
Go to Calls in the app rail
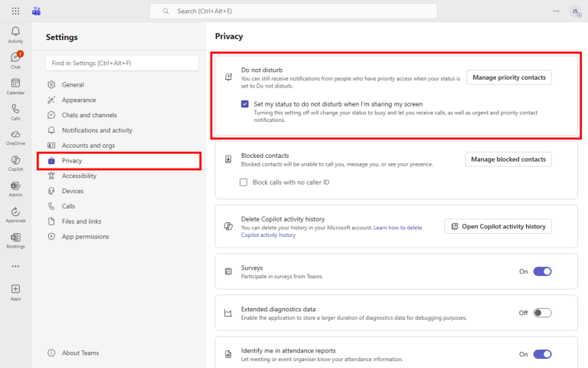tap(15, 112)
